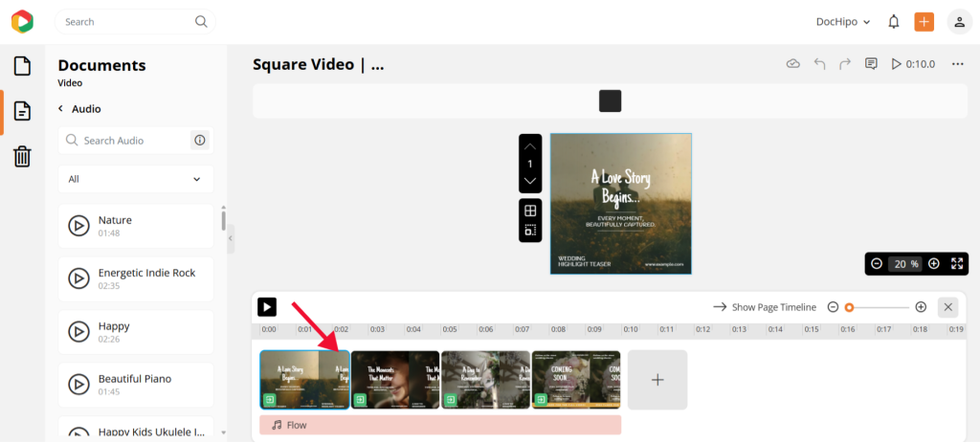
Task: Open the three-dot more options menu
Action: (x=957, y=64)
